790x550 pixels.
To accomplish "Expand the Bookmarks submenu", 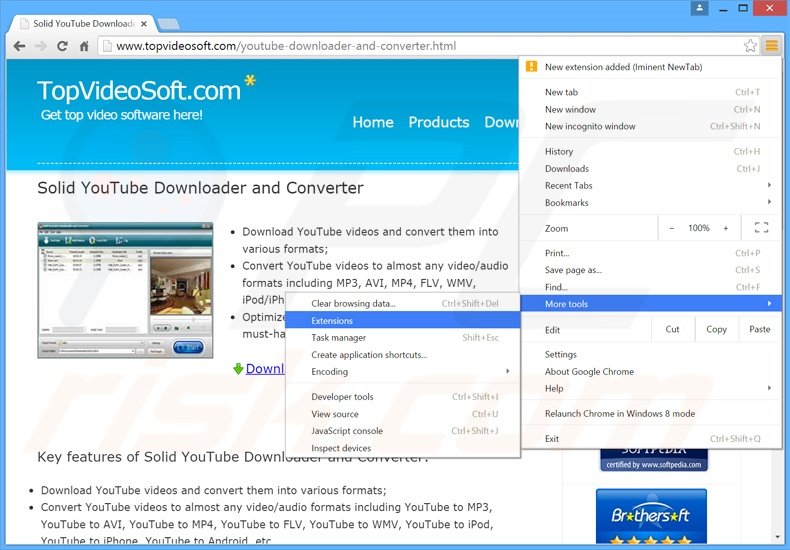I will point(651,202).
